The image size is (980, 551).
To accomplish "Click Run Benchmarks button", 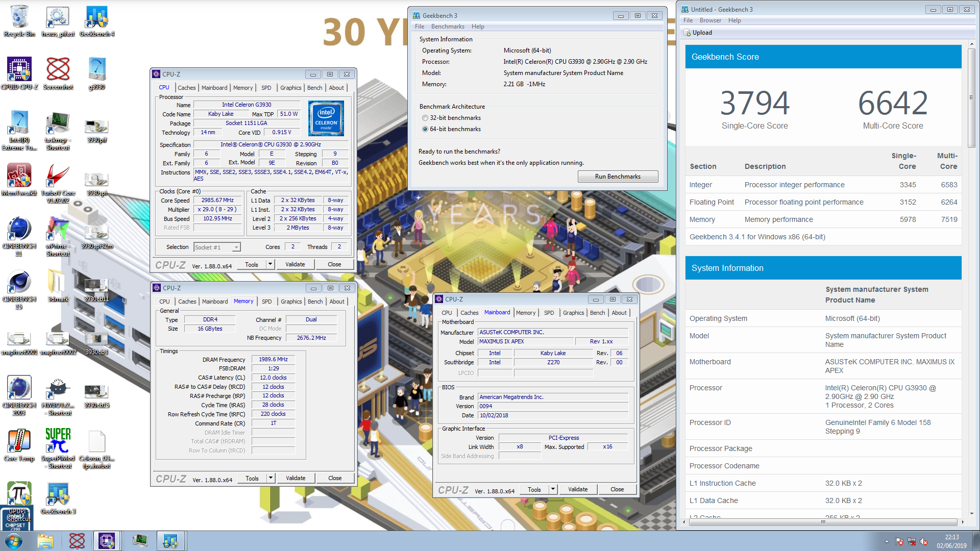I will 618,177.
